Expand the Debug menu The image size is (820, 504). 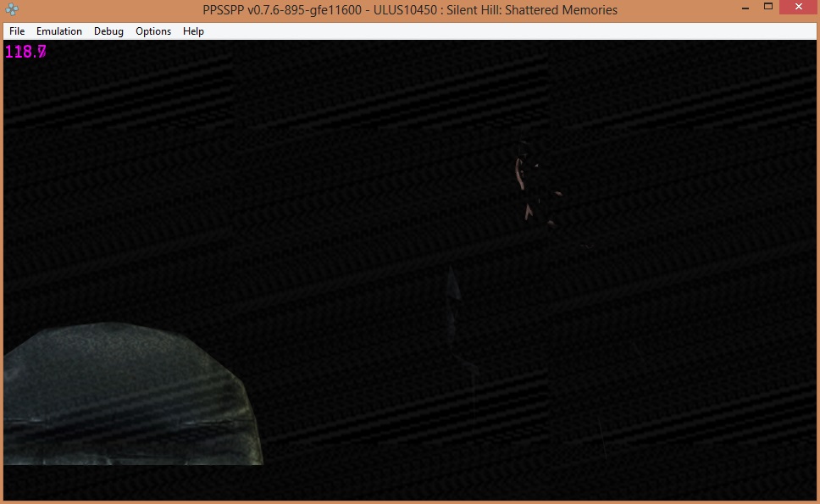coord(108,31)
